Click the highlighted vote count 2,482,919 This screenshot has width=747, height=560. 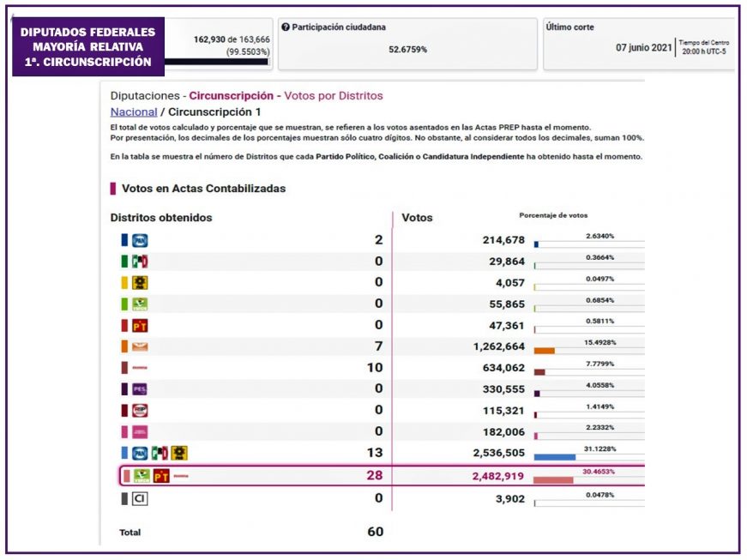(497, 476)
